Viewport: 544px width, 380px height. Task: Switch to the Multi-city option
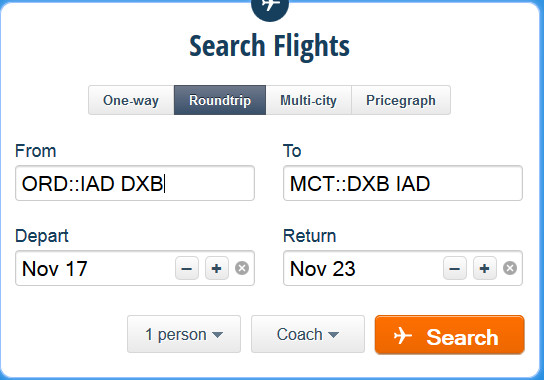point(309,100)
